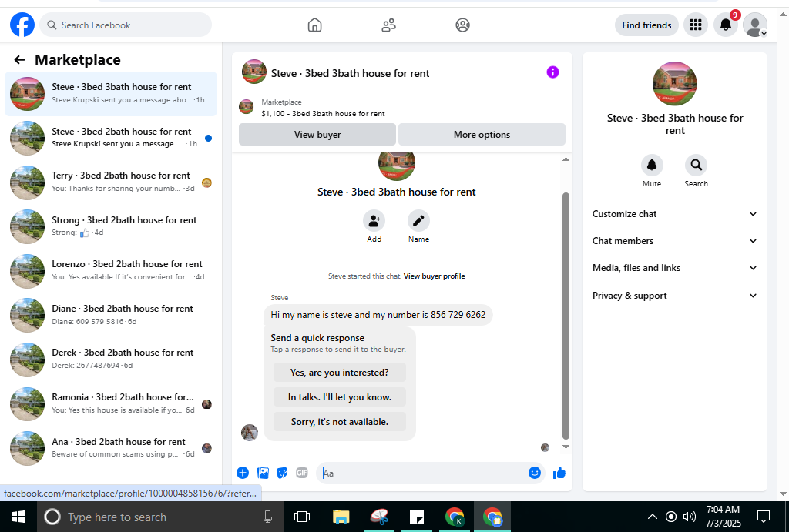This screenshot has width=789, height=532.
Task: Open Ramonia 3bed 2bath house conversation
Action: [x=111, y=403]
